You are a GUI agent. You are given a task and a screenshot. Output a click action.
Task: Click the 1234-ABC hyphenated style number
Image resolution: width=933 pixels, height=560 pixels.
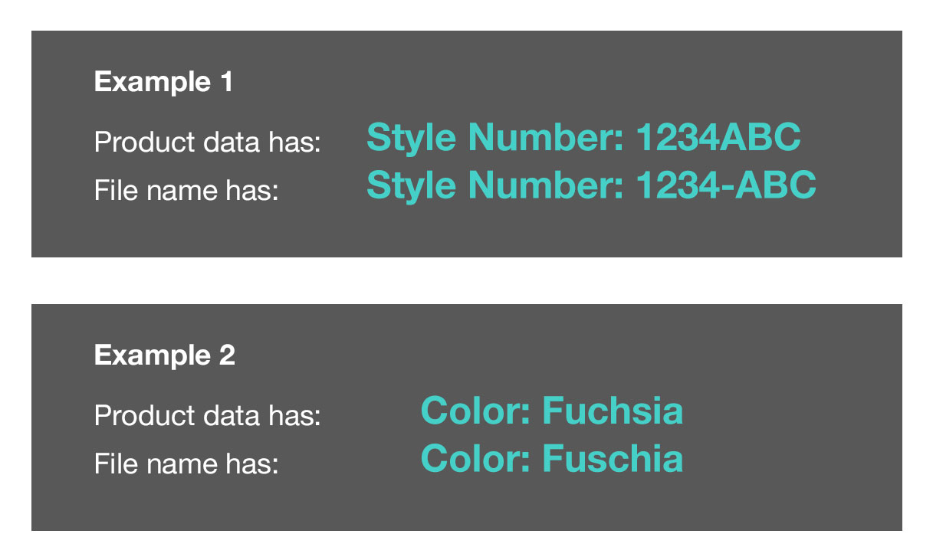tap(727, 185)
